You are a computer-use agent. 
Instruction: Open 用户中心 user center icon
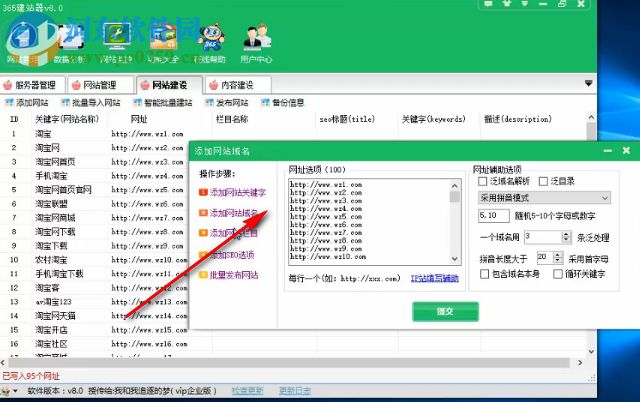click(256, 44)
